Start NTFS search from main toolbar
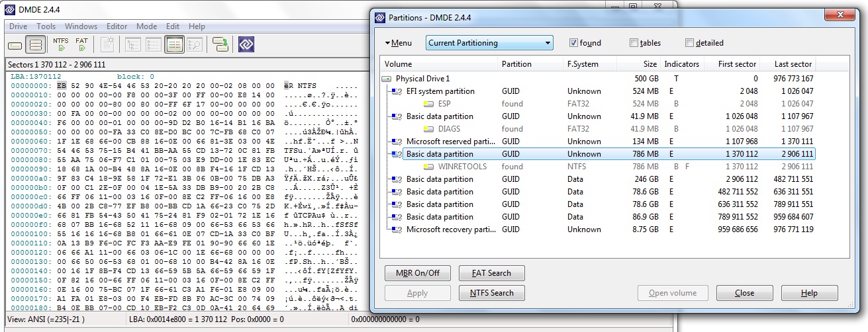The width and height of the screenshot is (868, 332). point(61,44)
